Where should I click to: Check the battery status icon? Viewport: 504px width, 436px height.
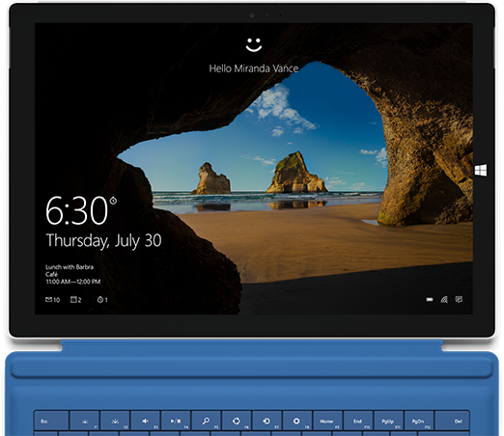(430, 300)
